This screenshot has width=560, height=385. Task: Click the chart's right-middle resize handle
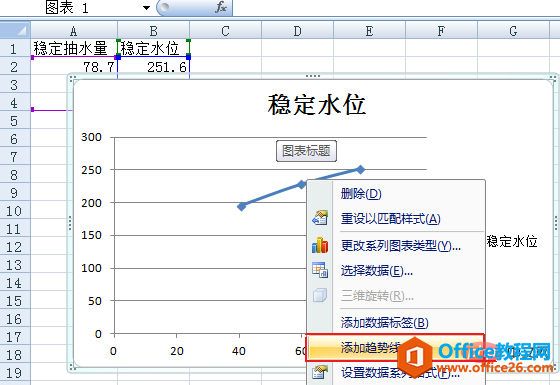tap(556, 222)
